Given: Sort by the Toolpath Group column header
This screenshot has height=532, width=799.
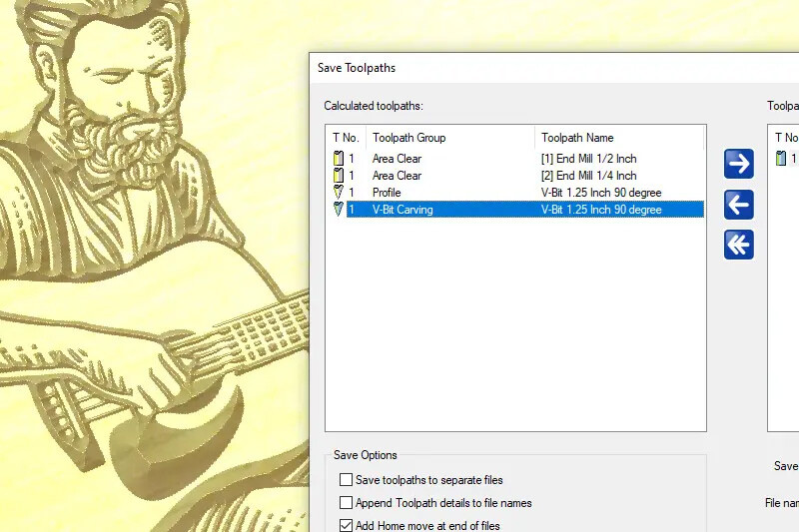Looking at the screenshot, I should click(x=449, y=138).
